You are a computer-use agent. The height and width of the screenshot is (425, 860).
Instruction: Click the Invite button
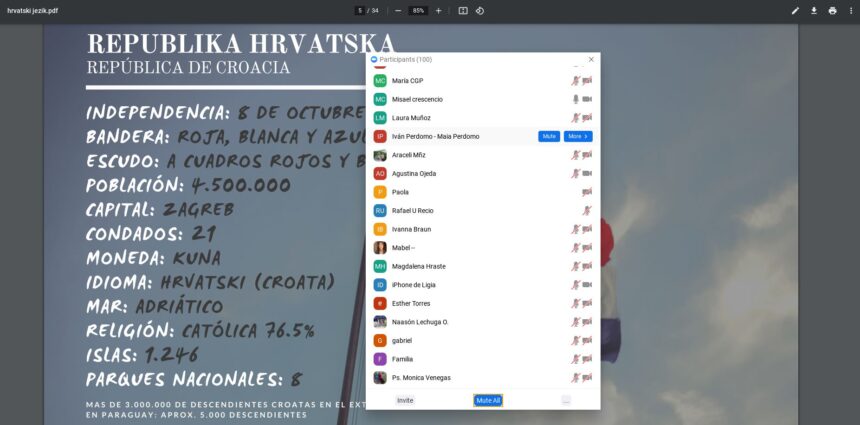[x=405, y=400]
